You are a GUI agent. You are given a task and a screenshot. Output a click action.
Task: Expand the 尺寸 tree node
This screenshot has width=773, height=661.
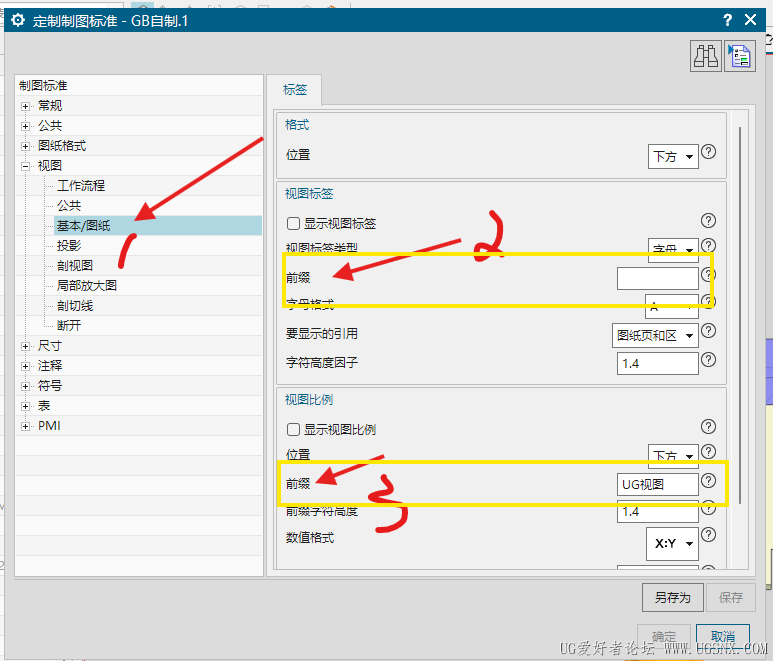(25, 347)
